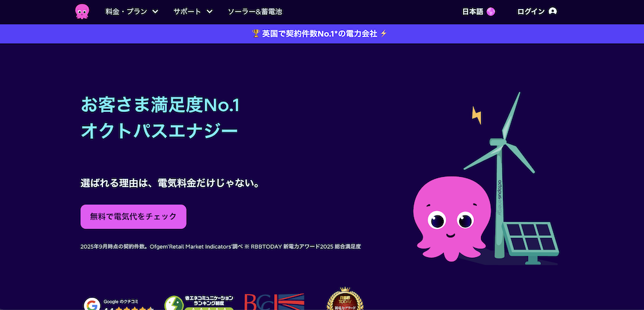Click the yellow lightning bolt near turbine
The width and height of the screenshot is (644, 310).
pos(477,115)
